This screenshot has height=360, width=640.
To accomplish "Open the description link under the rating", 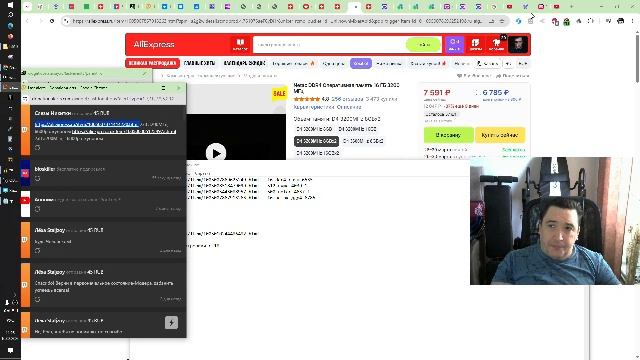I will pos(349,107).
